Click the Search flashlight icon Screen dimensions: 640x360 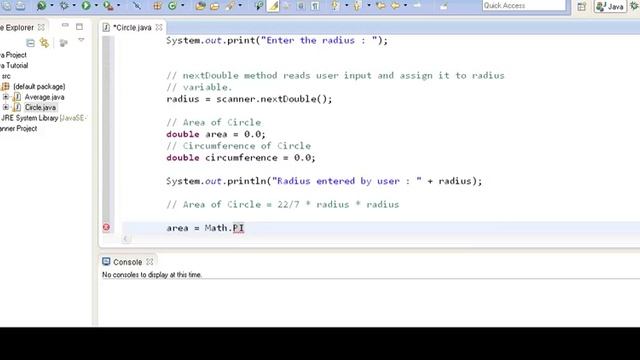coord(231,5)
